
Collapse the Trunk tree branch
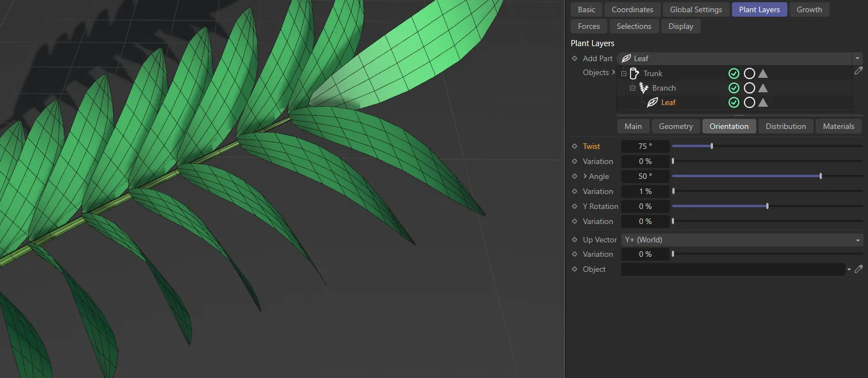(623, 73)
